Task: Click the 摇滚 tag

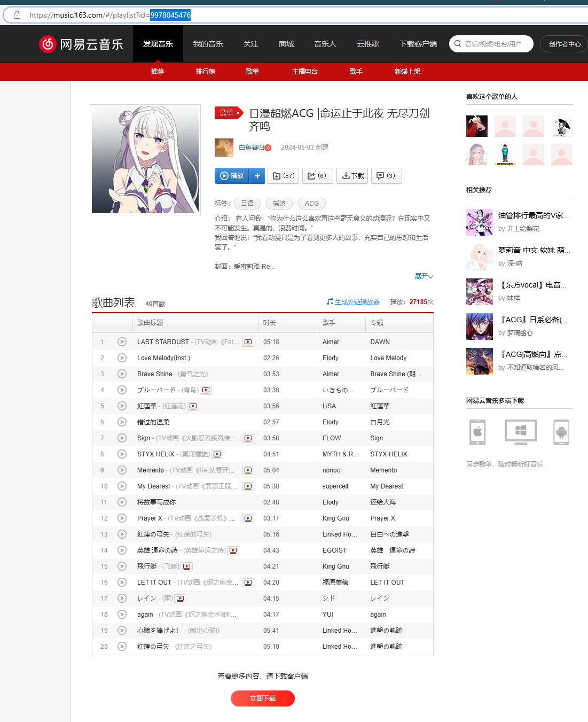Action: [x=279, y=204]
